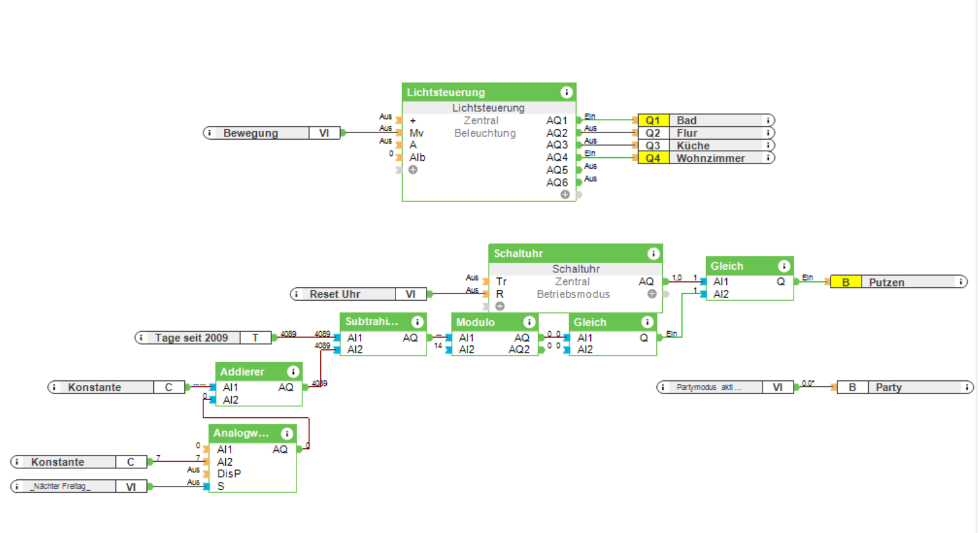980x533 pixels.
Task: Click info icon on Wohnzimmer output
Action: [768, 158]
